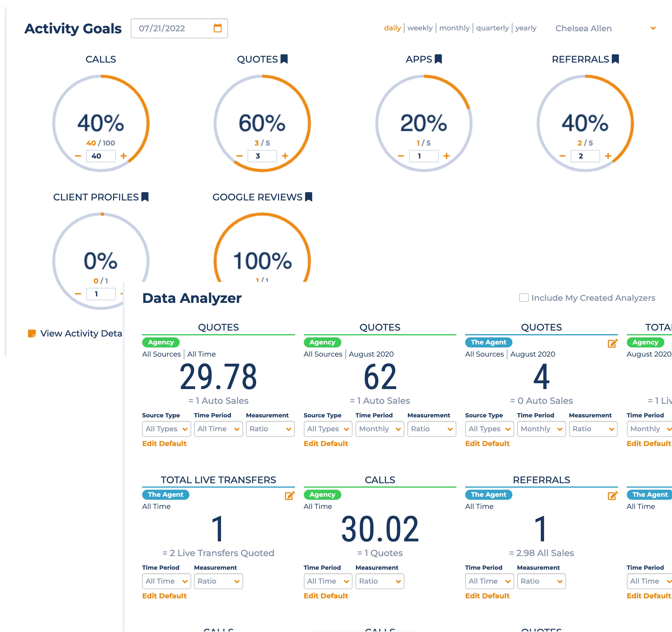Click the Calls 40% progress ring
672x632 pixels.
point(101,123)
